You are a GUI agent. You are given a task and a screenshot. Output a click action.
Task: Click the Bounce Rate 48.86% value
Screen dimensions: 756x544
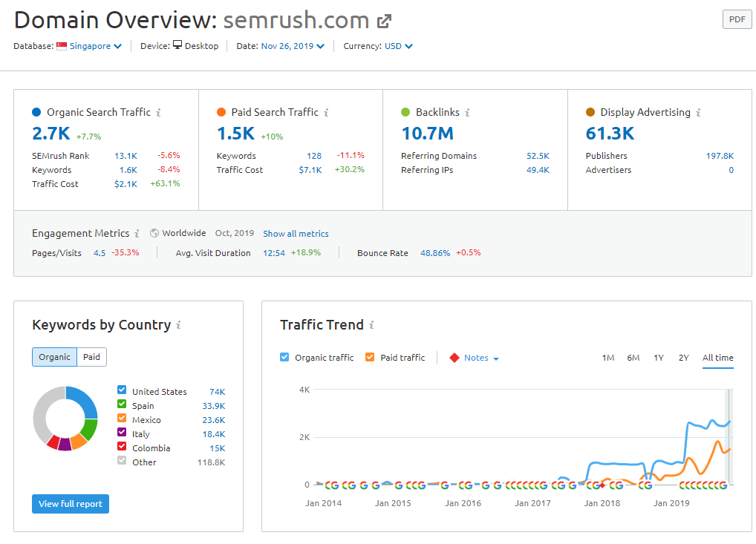[435, 254]
